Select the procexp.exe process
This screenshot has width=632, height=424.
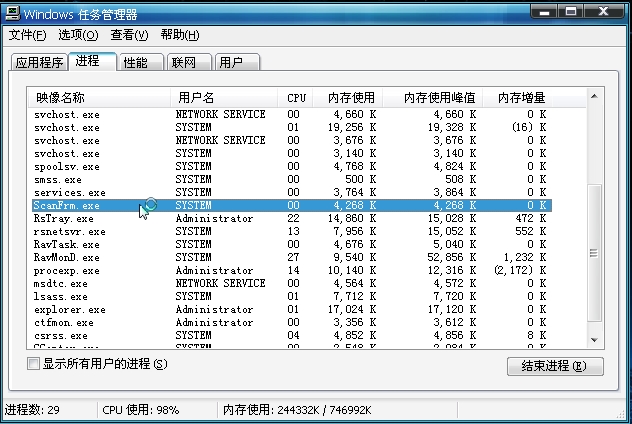pos(292,270)
